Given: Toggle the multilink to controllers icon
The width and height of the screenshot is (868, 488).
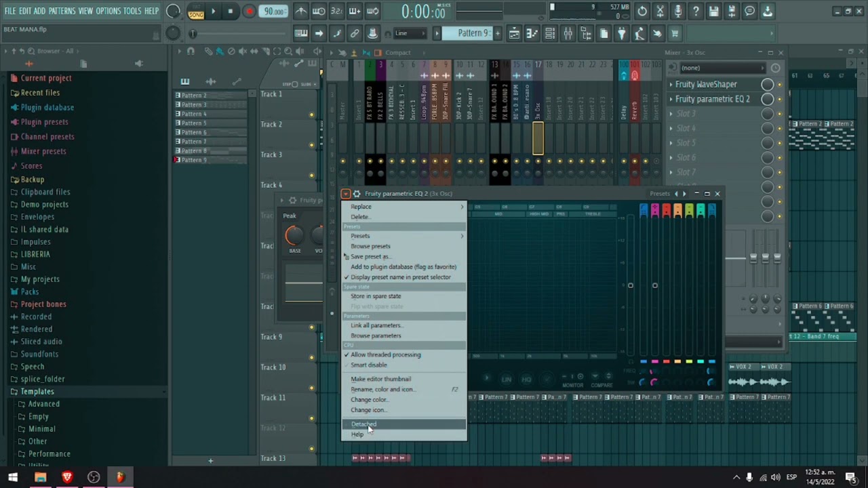Looking at the screenshot, I should click(355, 33).
